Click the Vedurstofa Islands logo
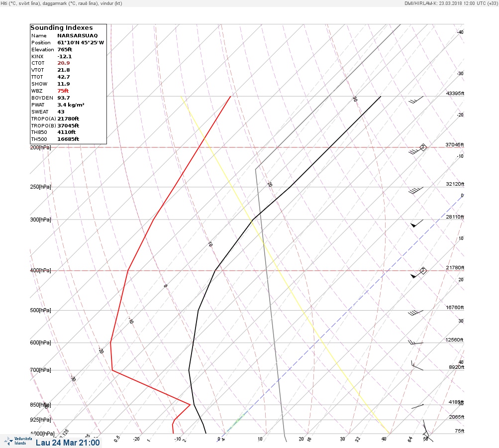The width and height of the screenshot is (499, 448). [x=17, y=441]
